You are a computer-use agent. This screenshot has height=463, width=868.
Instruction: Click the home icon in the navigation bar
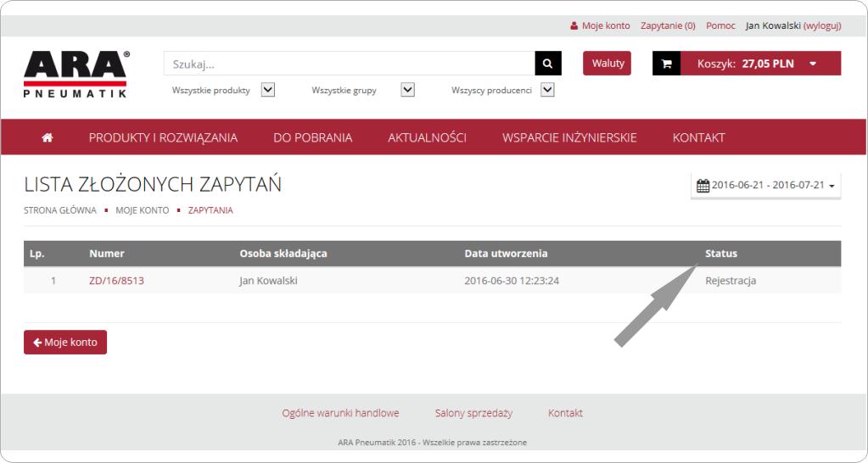(47, 137)
